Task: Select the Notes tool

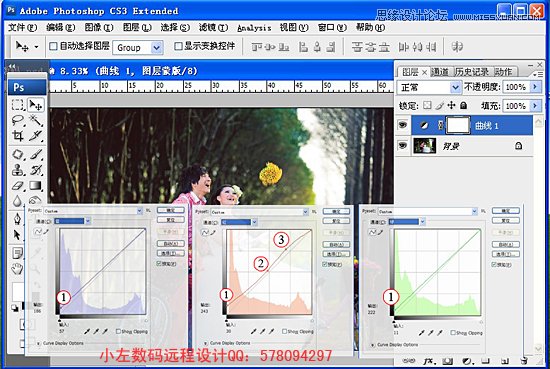Action: pos(17,253)
